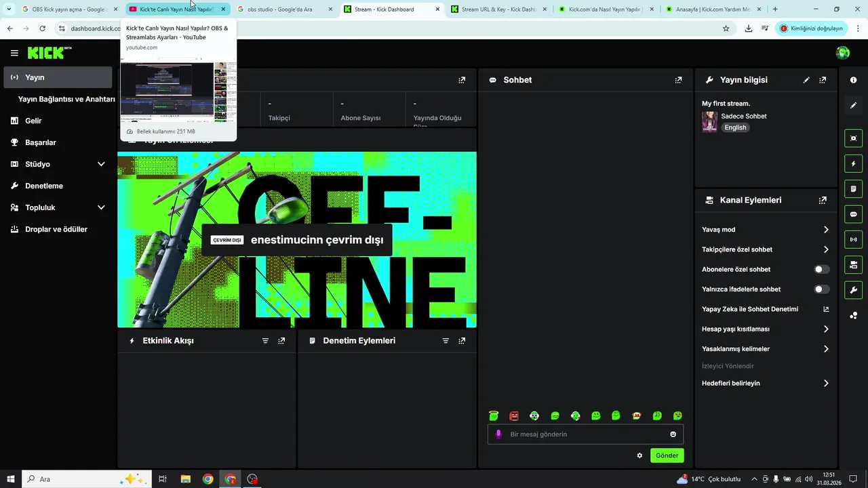868x488 pixels.
Task: Toggle broadcast signal widget in right sidebar
Action: [854, 239]
